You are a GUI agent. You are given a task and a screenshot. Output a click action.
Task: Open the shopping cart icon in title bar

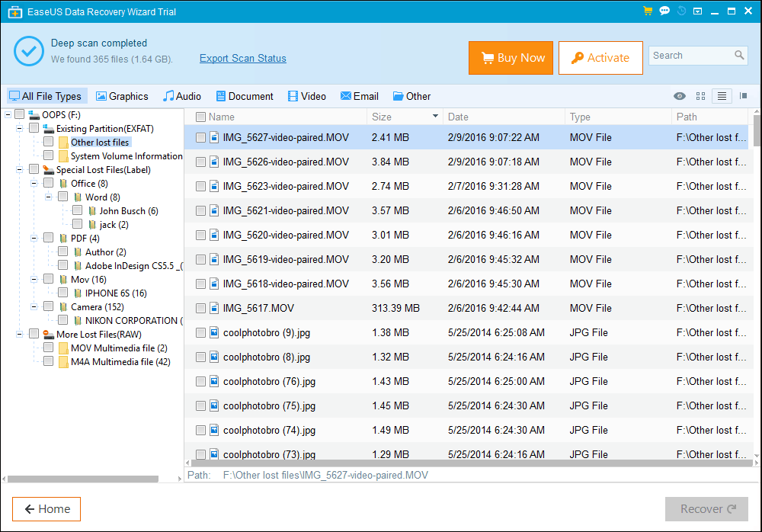click(x=647, y=11)
